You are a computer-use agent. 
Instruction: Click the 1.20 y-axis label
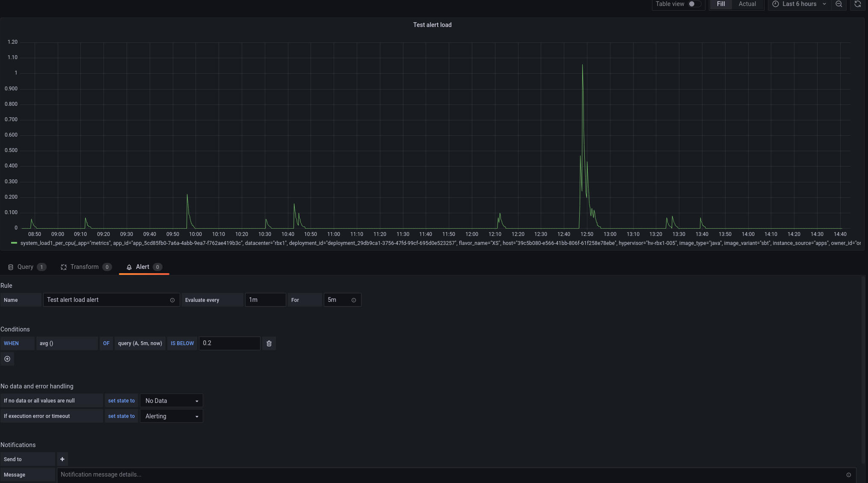click(12, 42)
